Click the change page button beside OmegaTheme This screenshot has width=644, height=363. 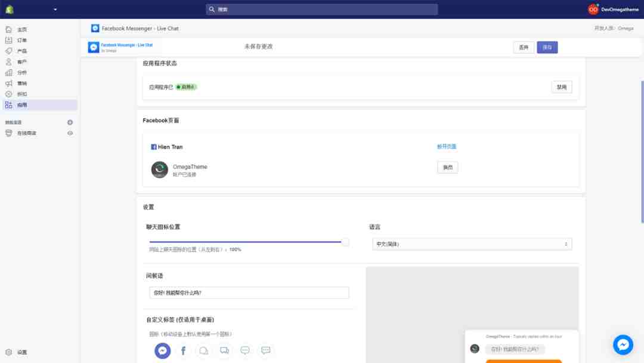tap(448, 167)
